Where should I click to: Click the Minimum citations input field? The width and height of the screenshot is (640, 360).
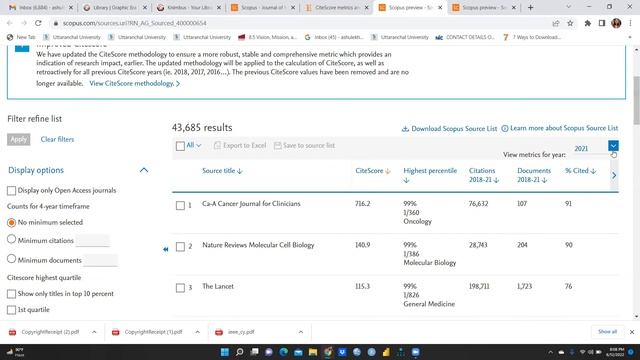click(93, 240)
